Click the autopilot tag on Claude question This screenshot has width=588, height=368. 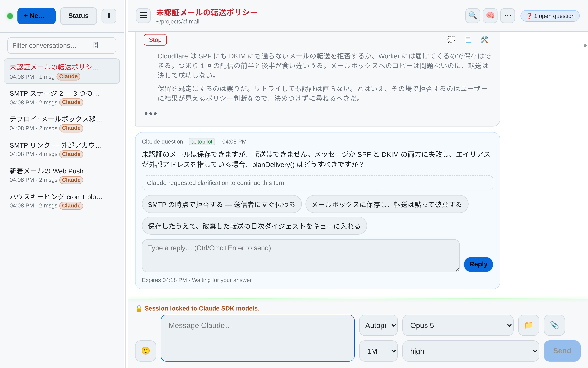click(202, 142)
